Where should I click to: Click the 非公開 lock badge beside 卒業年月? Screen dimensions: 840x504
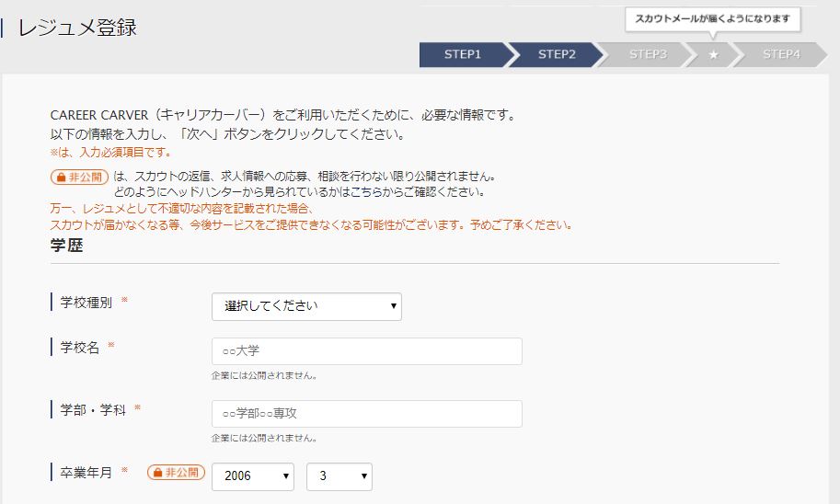coord(177,473)
